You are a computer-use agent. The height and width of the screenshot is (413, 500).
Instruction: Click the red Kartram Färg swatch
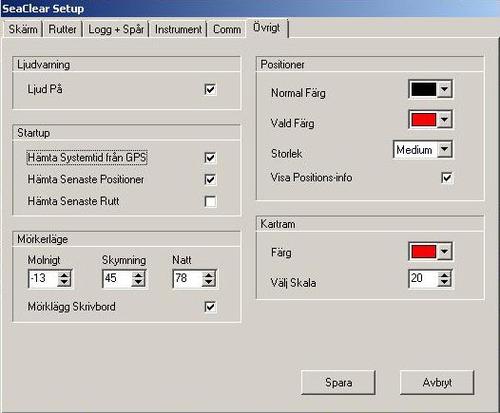[x=424, y=252]
